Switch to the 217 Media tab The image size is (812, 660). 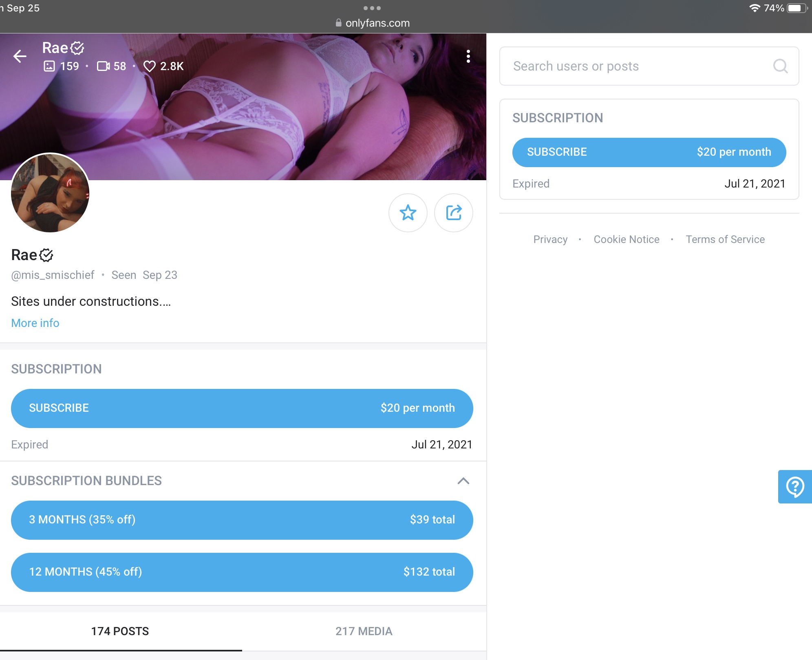(364, 631)
